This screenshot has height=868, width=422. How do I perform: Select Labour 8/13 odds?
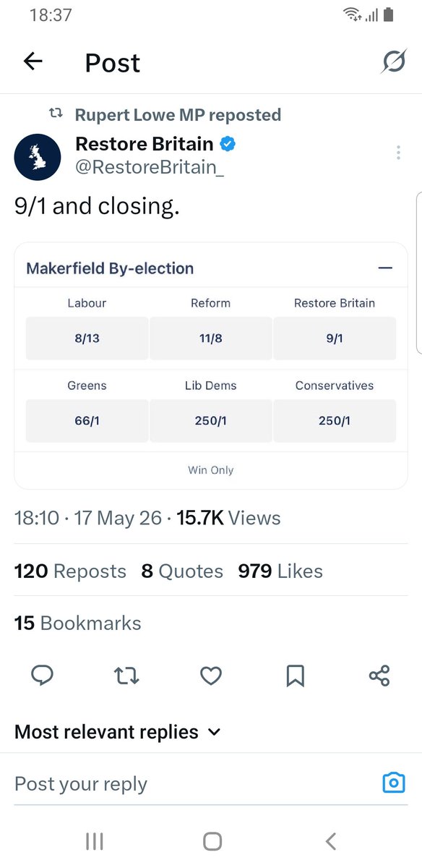87,338
